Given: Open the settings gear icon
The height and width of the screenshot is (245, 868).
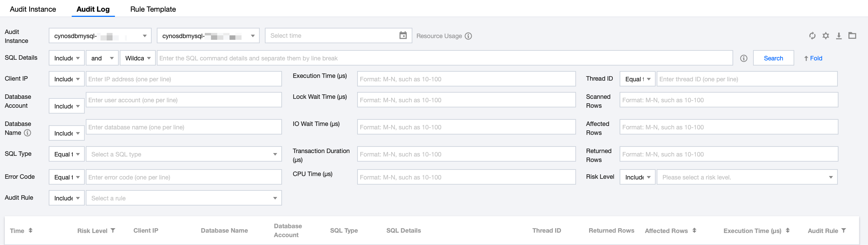Looking at the screenshot, I should tap(825, 36).
